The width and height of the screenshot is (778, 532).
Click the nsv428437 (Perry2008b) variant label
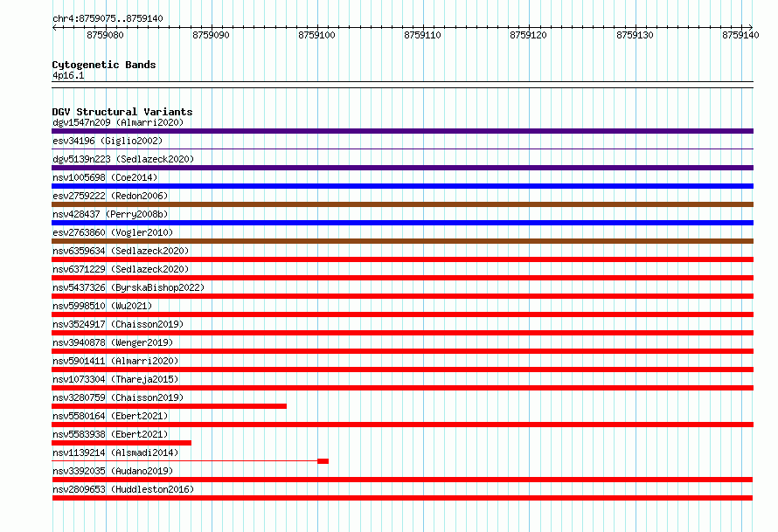point(110,214)
